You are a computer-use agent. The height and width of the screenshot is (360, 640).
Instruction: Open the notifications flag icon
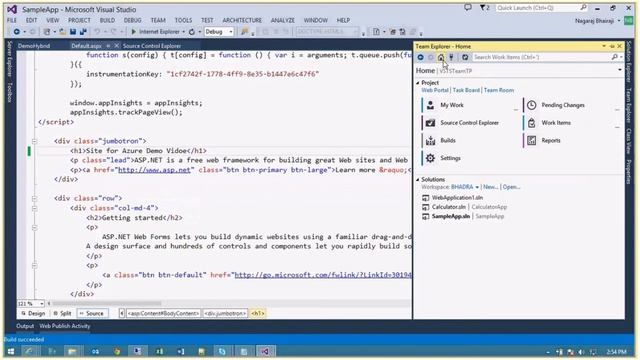point(485,8)
